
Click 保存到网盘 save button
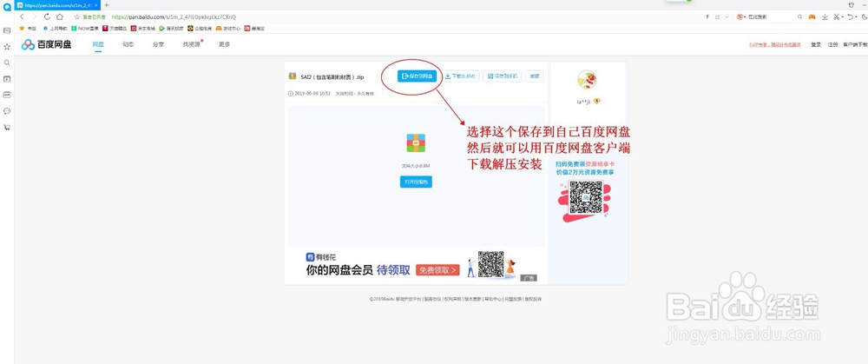418,76
